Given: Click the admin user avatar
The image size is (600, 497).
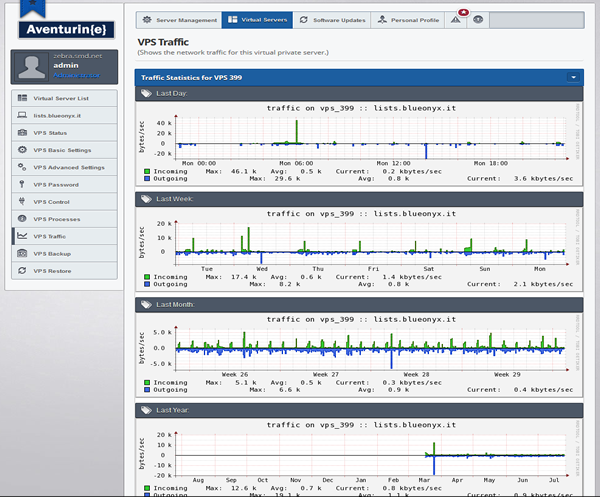Looking at the screenshot, I should coord(31,67).
